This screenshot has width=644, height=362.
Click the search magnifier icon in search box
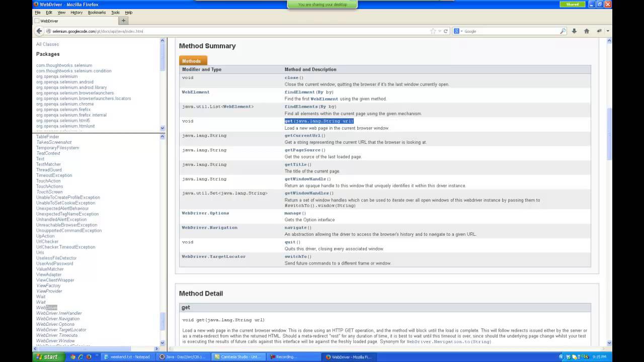click(563, 31)
